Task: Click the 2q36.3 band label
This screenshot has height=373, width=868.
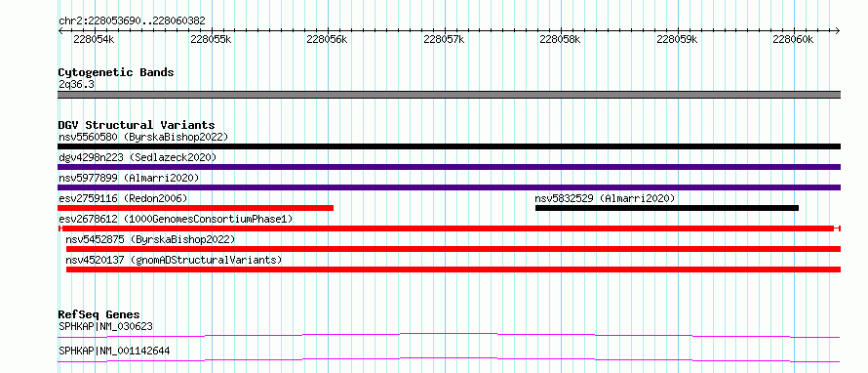Action: pos(76,85)
